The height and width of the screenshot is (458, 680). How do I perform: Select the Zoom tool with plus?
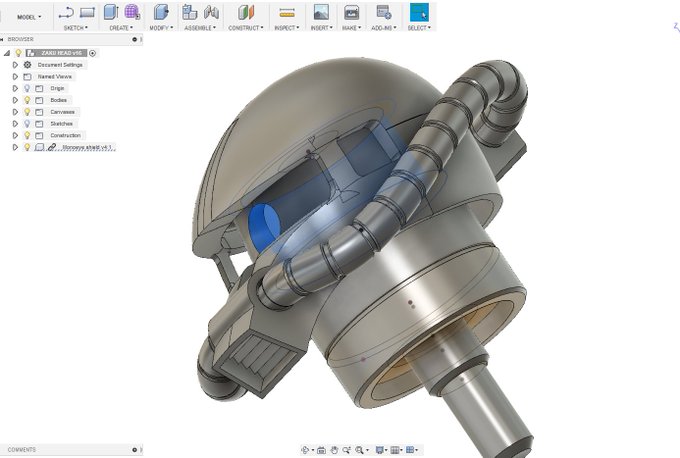347,450
